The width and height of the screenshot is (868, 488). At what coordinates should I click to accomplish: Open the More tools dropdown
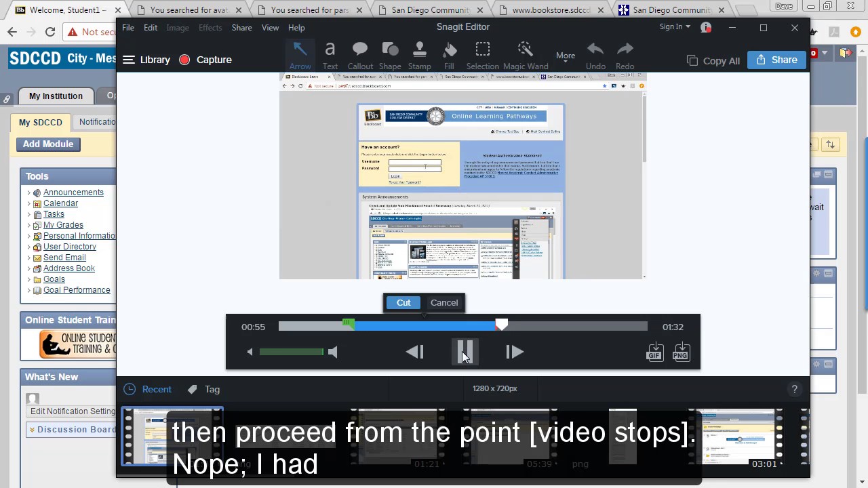[566, 56]
